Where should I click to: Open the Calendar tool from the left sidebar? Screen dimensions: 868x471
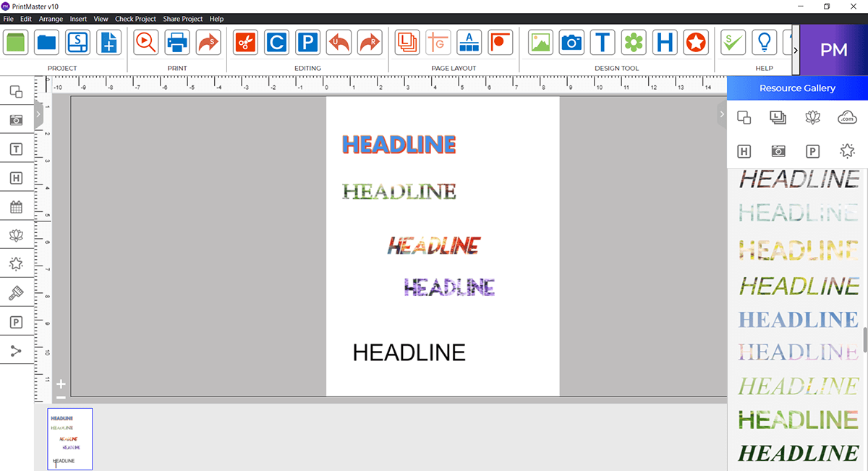[17, 206]
